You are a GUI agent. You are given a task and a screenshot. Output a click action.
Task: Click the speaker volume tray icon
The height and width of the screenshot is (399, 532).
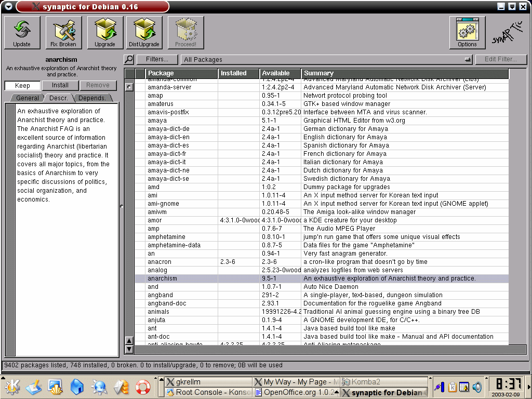(477, 387)
